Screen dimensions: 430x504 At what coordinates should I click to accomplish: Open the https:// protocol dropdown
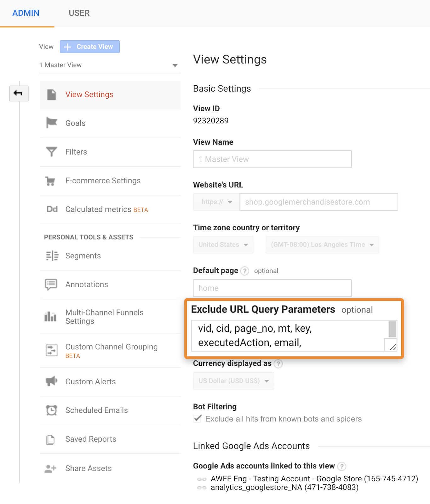(x=216, y=202)
